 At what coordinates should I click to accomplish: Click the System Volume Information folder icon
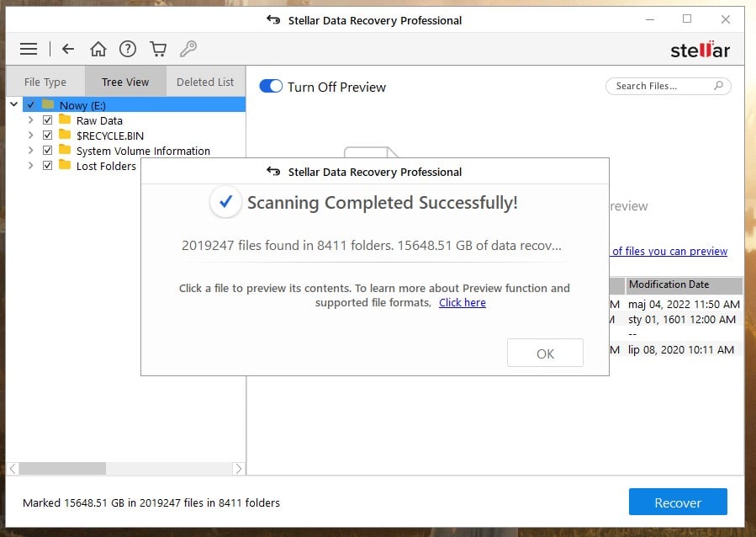pyautogui.click(x=65, y=150)
